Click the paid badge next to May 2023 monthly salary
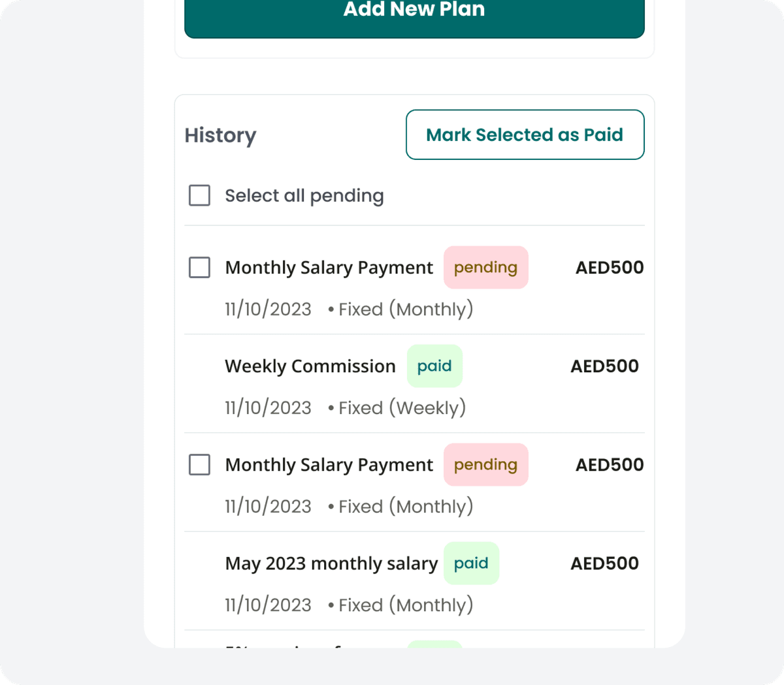The width and height of the screenshot is (784, 685). tap(471, 563)
